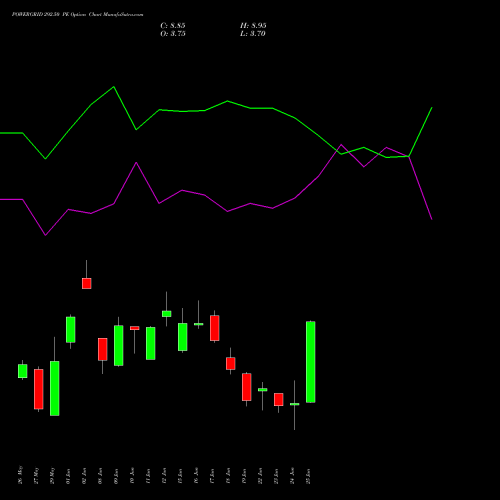Click the tall green candle above 25 Jun
The height and width of the screenshot is (500, 500).
tap(311, 362)
